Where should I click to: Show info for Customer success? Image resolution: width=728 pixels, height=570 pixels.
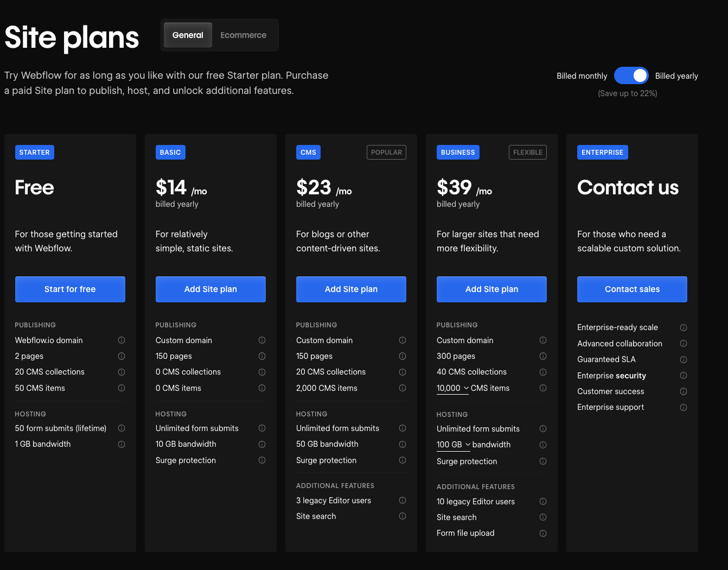[684, 391]
